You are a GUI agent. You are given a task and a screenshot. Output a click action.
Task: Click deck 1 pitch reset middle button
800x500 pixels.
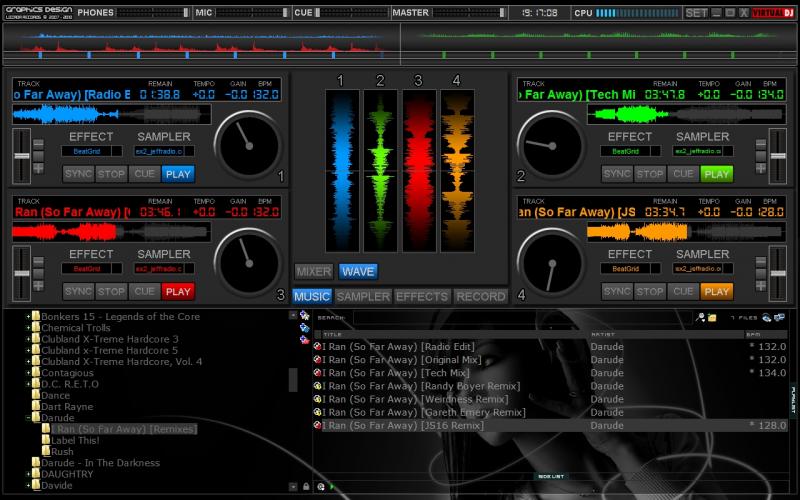pos(38,156)
